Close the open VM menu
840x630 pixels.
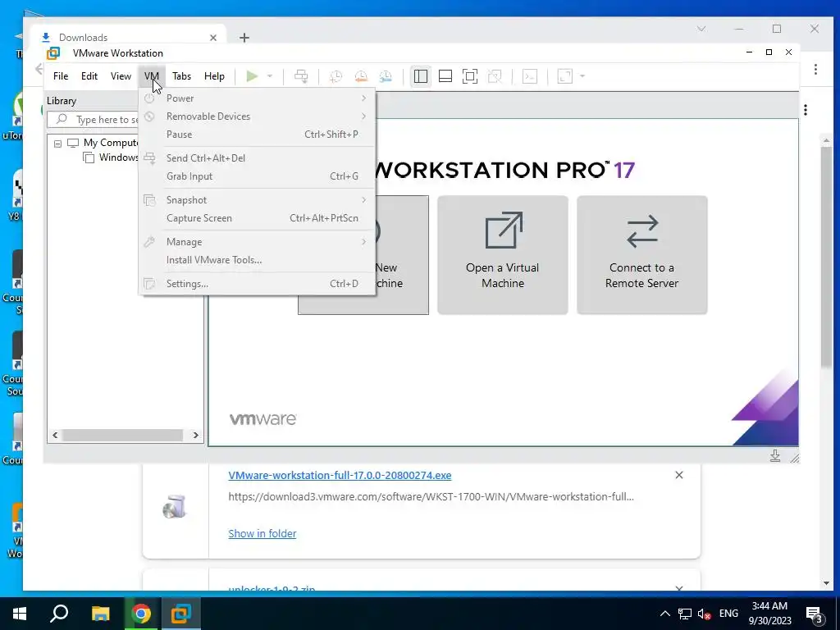[x=152, y=76]
